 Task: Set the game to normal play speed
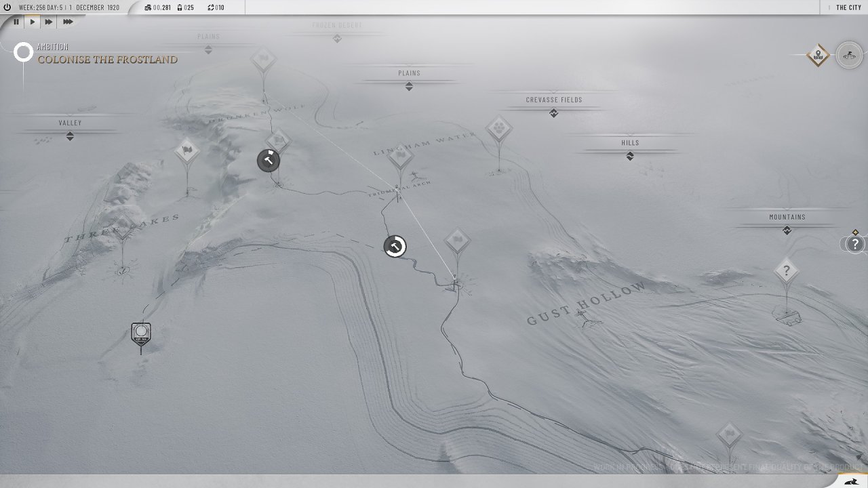(33, 22)
